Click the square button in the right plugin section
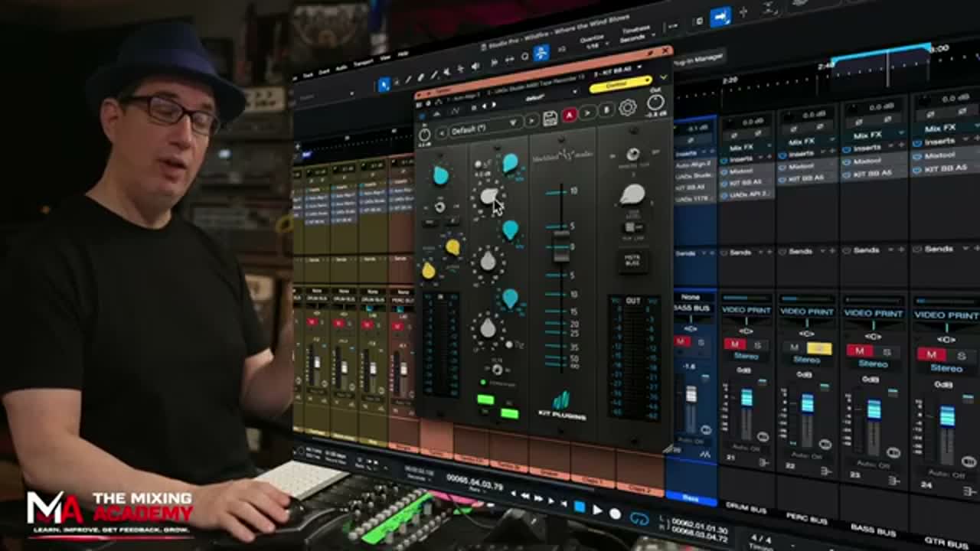The image size is (980, 551). pos(632,260)
